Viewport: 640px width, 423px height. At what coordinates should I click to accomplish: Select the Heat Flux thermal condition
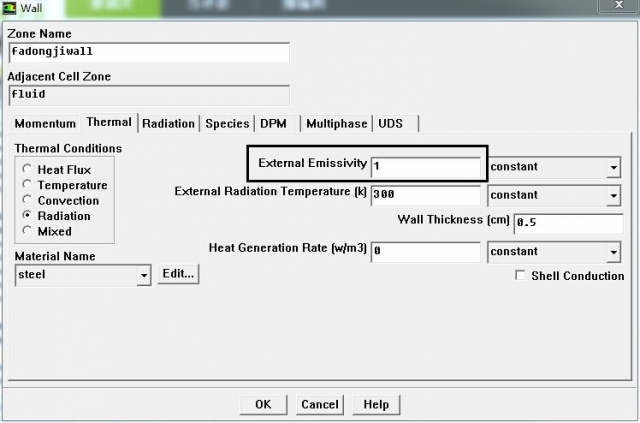tap(28, 170)
